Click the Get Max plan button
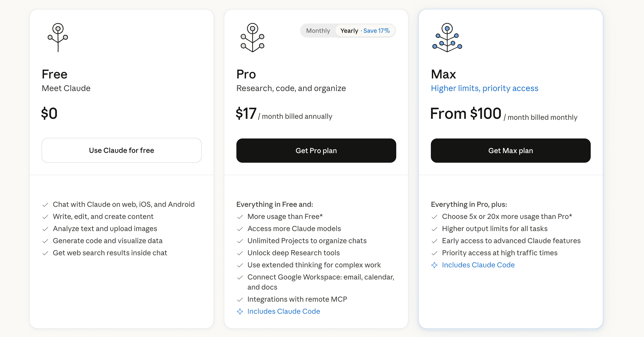Image resolution: width=644 pixels, height=337 pixels. [510, 150]
